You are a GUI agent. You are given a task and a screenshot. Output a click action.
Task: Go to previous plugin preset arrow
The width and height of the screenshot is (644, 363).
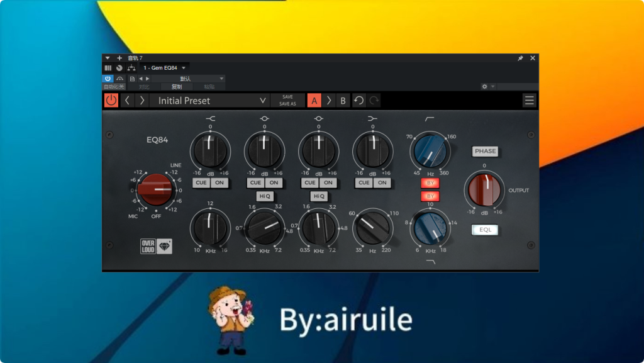127,100
